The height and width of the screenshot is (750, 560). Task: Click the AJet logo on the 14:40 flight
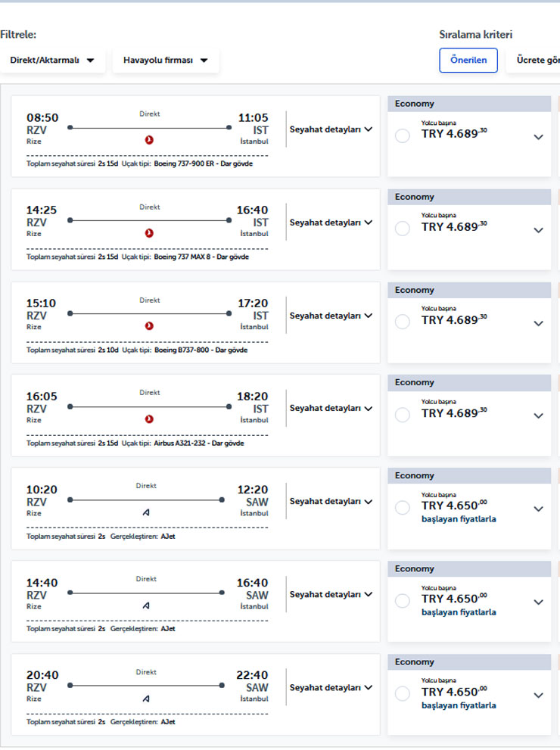pos(146,605)
